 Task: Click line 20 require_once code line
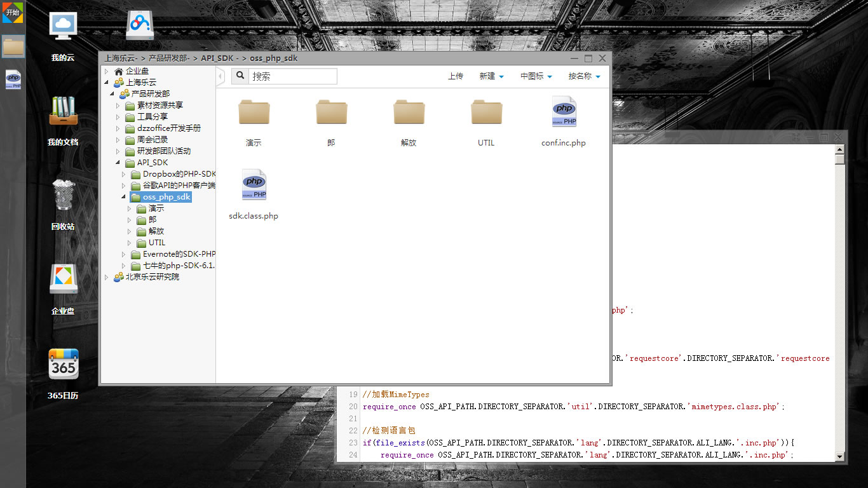point(574,407)
